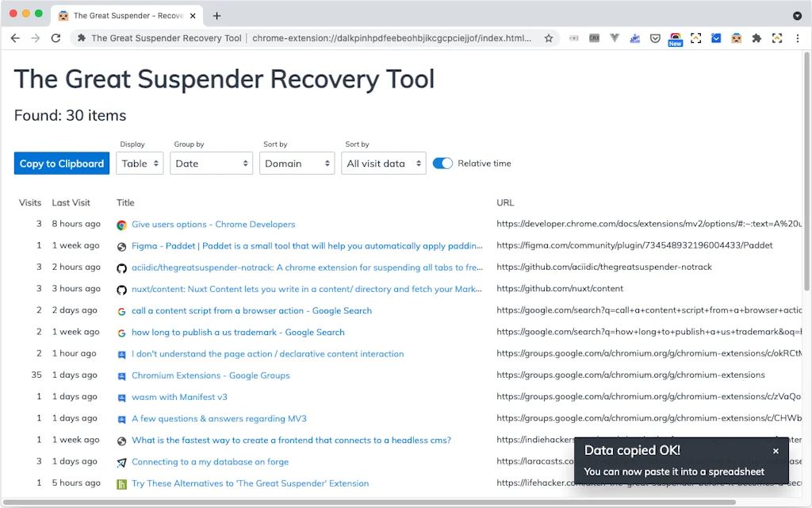Open the All visit data dropdown
This screenshot has width=812, height=508.
[x=383, y=164]
